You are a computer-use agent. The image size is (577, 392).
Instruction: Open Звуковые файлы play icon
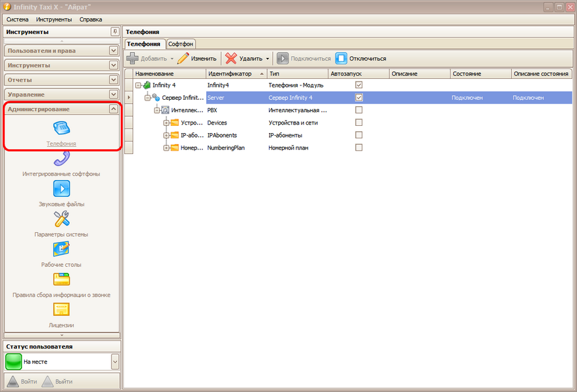coord(61,189)
